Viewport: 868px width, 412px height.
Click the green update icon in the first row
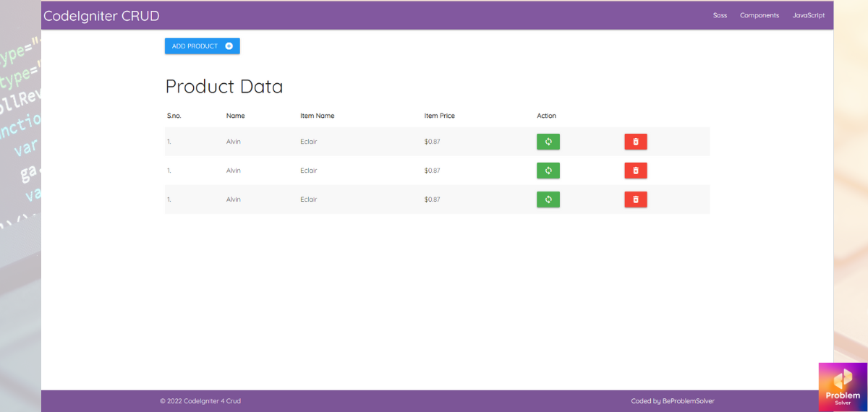(548, 142)
